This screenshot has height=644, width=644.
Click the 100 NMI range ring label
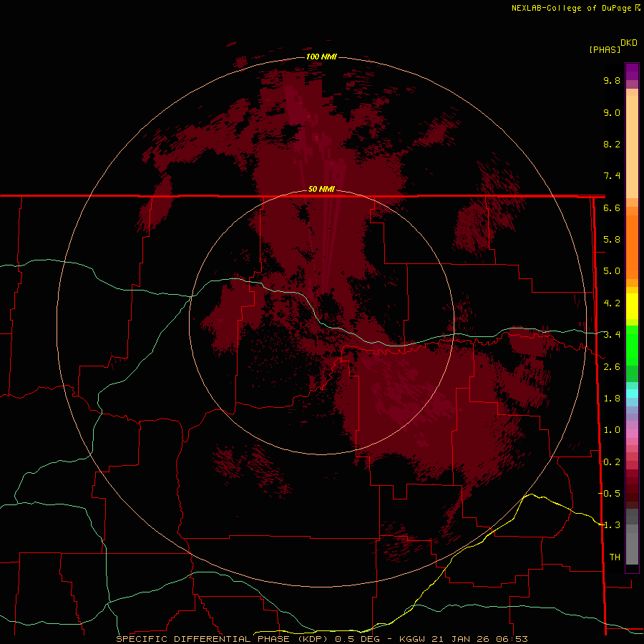[x=321, y=57]
